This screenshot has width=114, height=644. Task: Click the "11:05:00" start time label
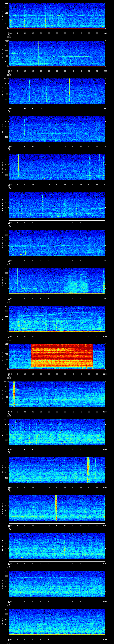9,184
